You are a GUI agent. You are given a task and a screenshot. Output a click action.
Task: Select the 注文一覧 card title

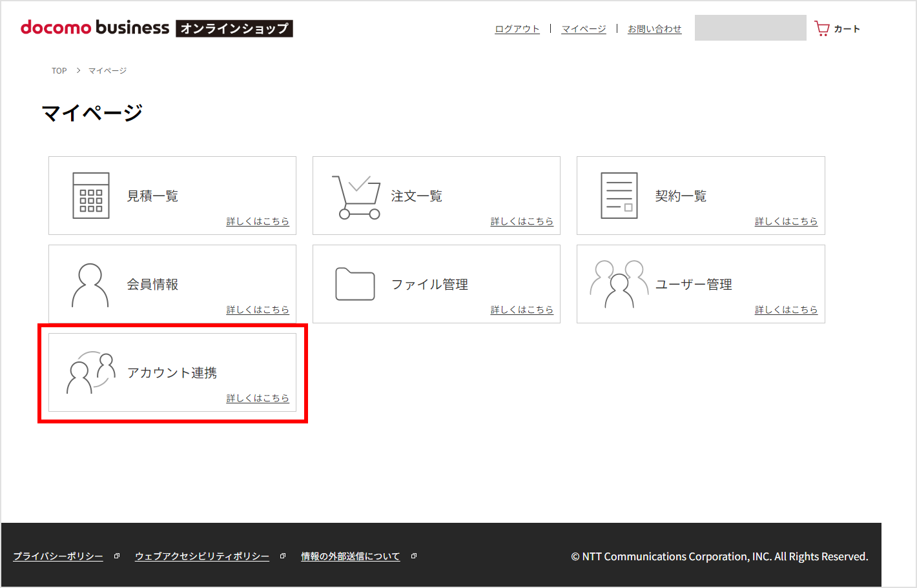pyautogui.click(x=417, y=196)
